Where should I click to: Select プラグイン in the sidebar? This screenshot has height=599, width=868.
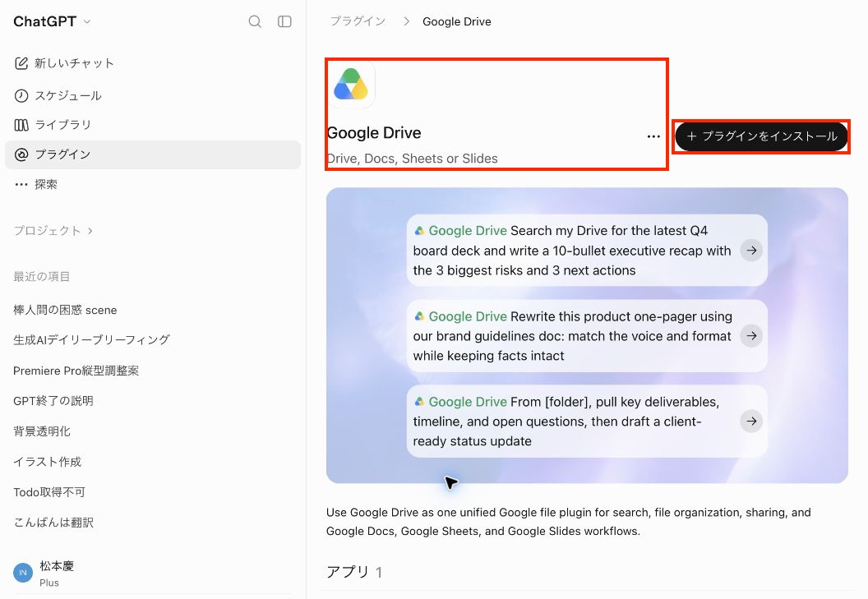click(153, 154)
